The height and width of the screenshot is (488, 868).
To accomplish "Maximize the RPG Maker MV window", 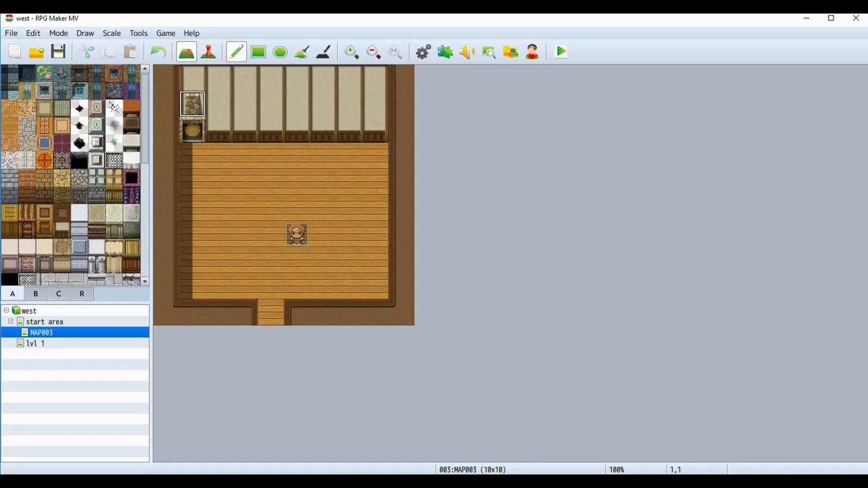I will pos(831,18).
